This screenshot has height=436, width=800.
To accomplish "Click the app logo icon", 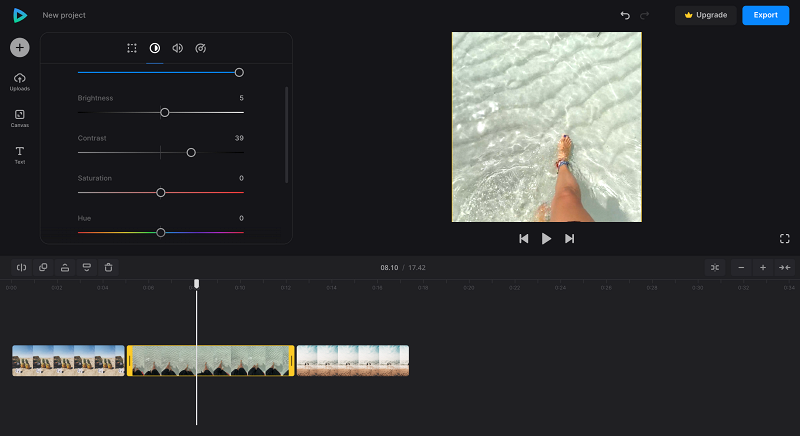I will click(19, 15).
